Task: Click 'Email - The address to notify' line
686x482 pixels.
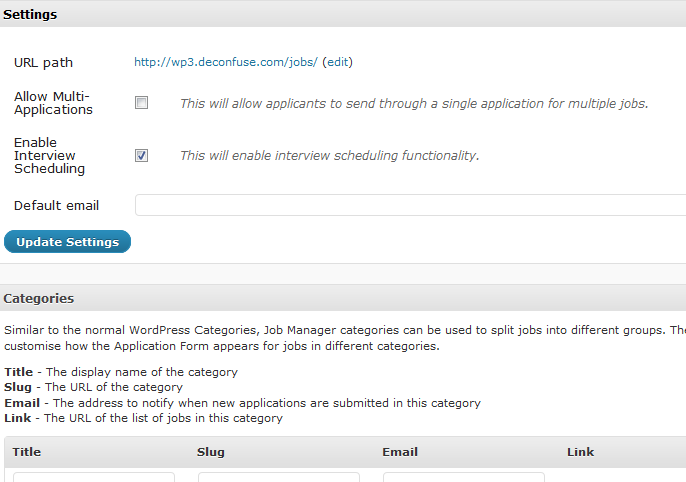Action: tap(242, 403)
